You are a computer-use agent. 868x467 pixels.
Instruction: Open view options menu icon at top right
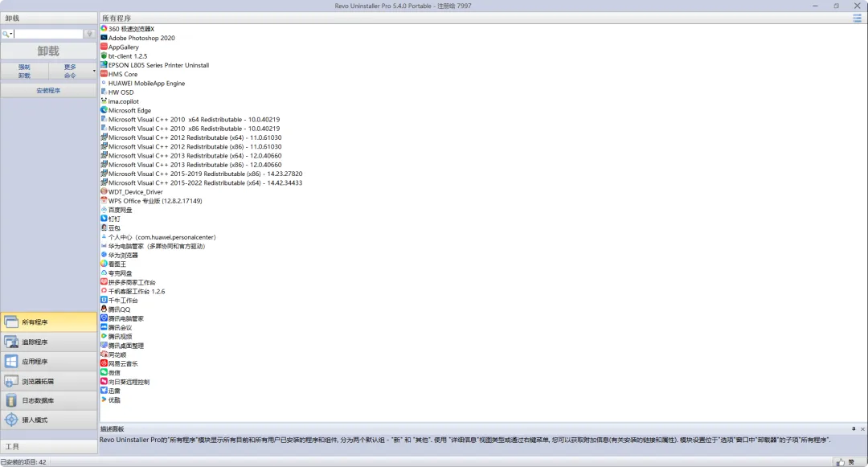857,18
